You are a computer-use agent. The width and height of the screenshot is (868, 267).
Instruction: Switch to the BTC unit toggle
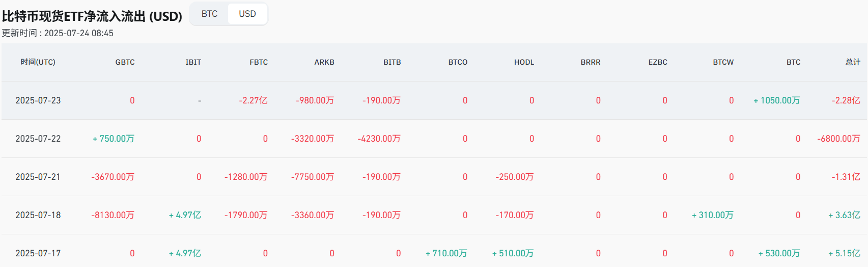coord(209,14)
